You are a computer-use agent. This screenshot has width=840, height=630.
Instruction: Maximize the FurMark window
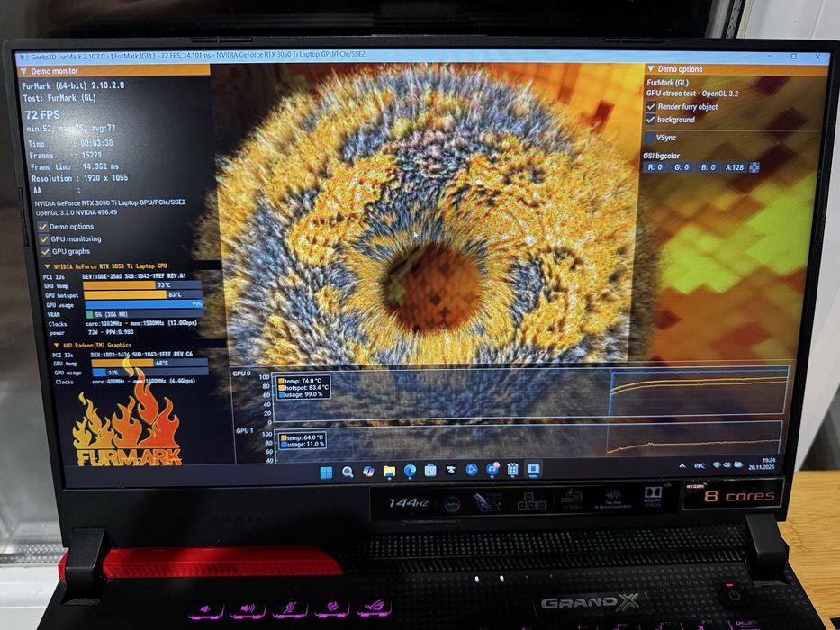793,56
